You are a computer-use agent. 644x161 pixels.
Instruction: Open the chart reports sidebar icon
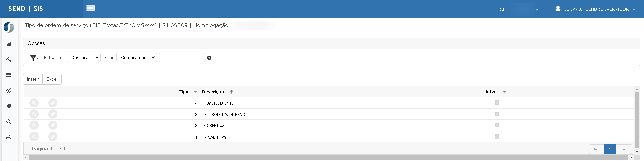point(9,44)
